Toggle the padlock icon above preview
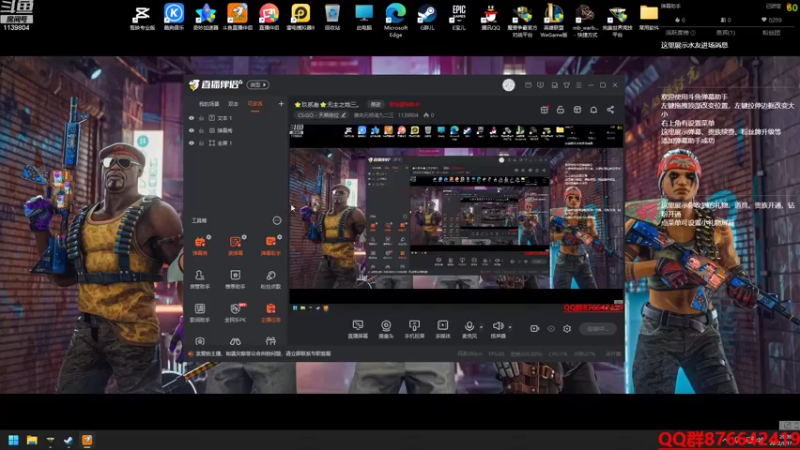800x450 pixels. pyautogui.click(x=560, y=110)
